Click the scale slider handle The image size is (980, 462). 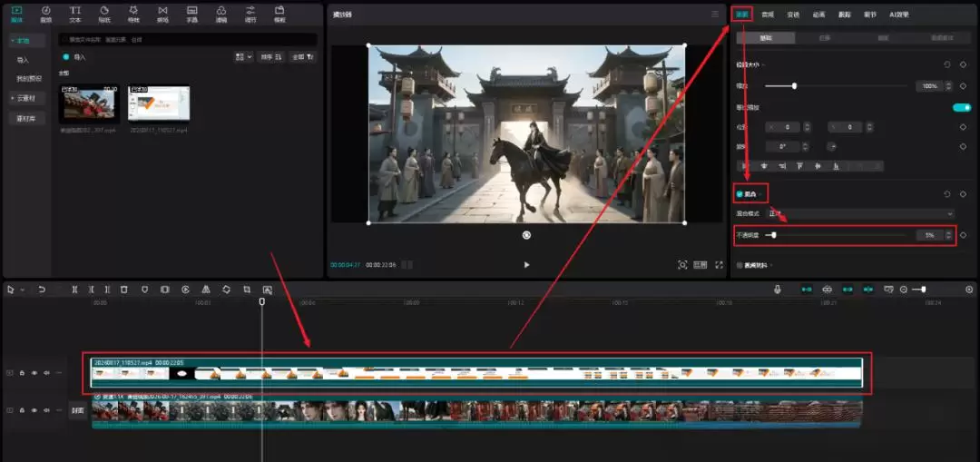tap(794, 85)
